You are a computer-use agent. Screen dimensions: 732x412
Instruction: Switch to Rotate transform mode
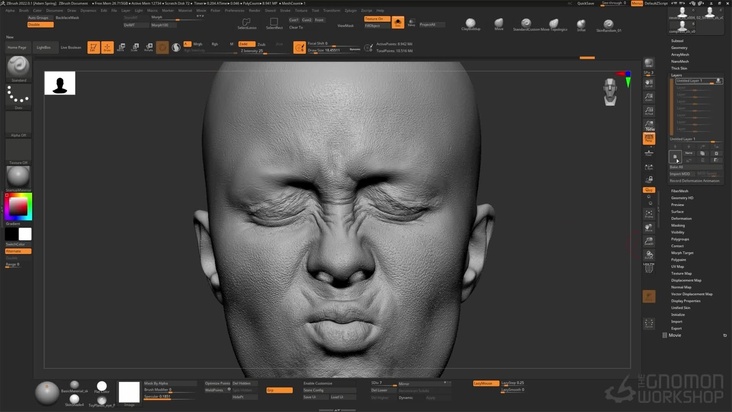tap(148, 47)
